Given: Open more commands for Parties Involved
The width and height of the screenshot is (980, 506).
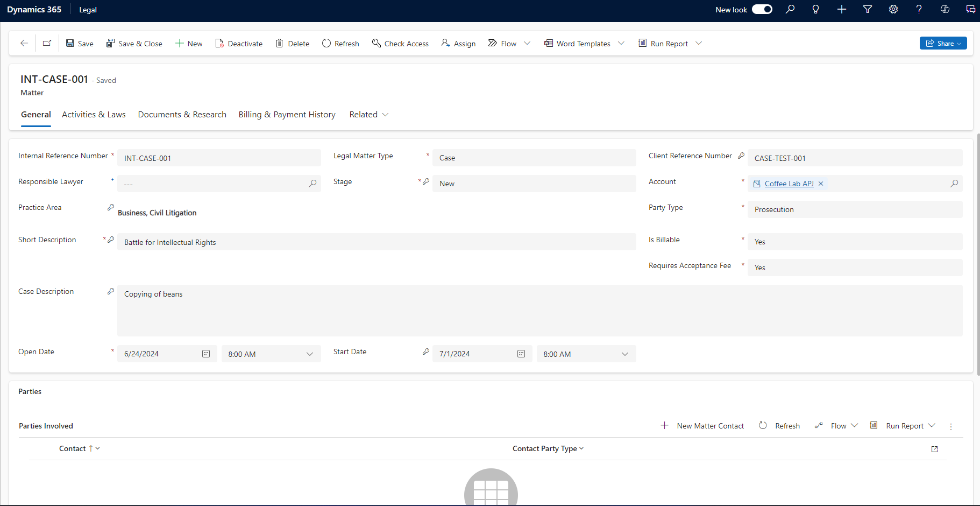Looking at the screenshot, I should (x=951, y=426).
